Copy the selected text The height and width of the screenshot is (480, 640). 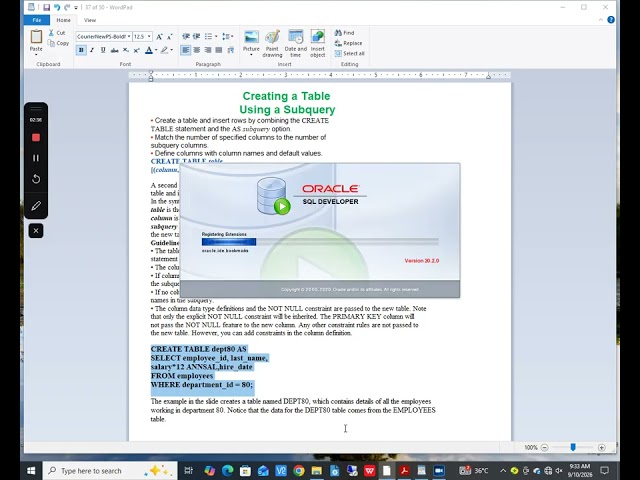58,43
